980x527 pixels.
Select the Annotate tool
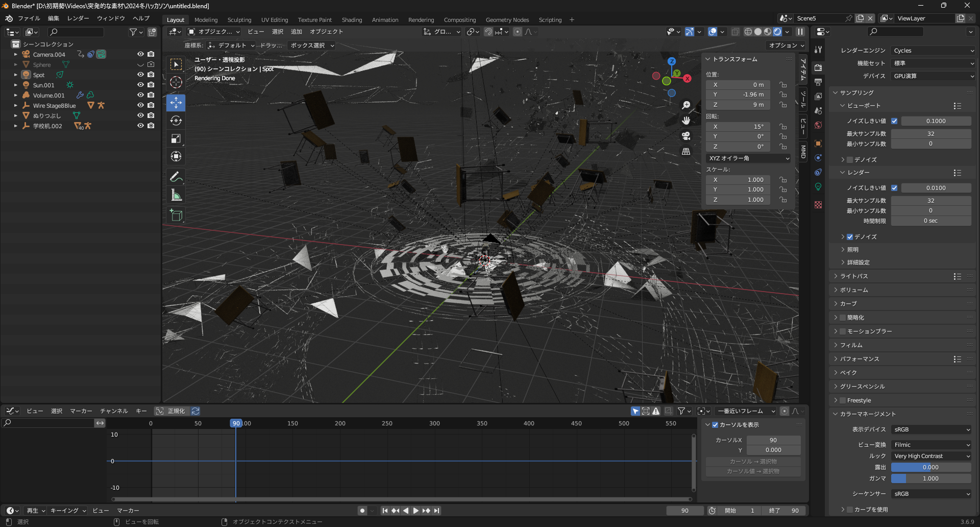click(176, 177)
